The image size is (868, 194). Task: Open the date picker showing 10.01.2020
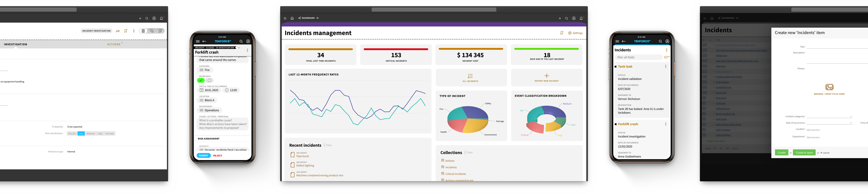pyautogui.click(x=209, y=90)
